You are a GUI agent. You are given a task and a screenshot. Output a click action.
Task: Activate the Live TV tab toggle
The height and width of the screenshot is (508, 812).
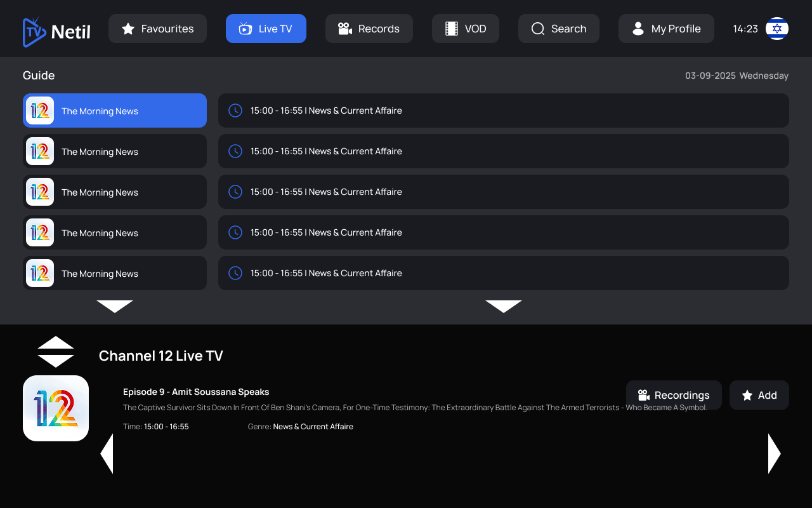[x=266, y=29]
